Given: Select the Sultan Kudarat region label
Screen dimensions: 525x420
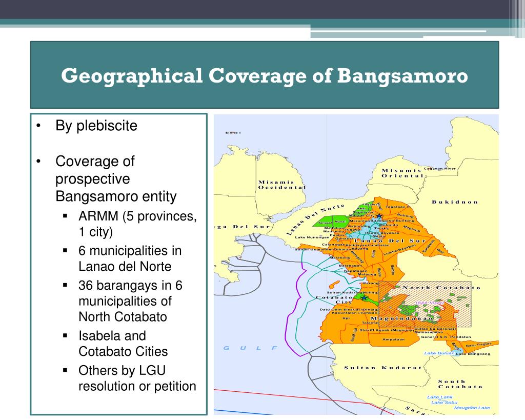Looking at the screenshot, I should (x=383, y=367).
